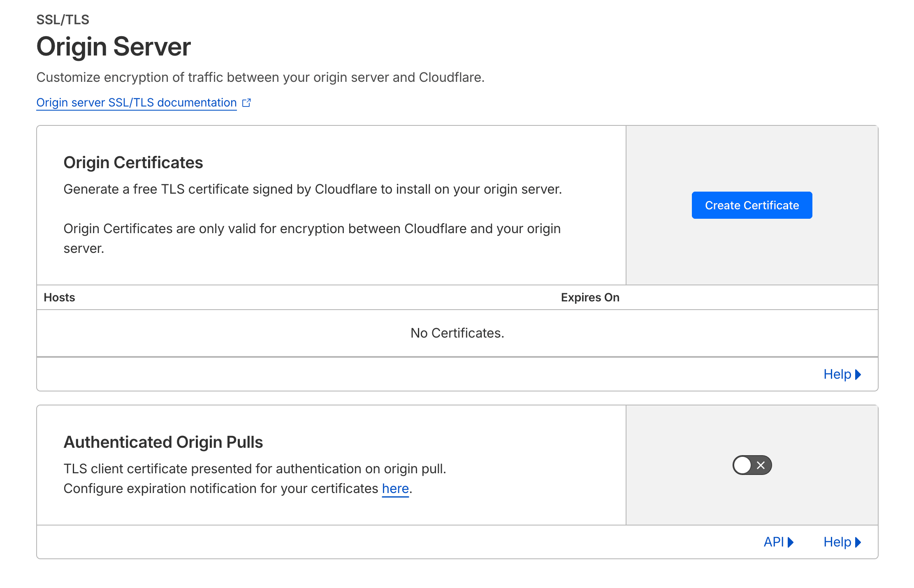The image size is (914, 588).
Task: Click the Expires On column header
Action: click(590, 297)
